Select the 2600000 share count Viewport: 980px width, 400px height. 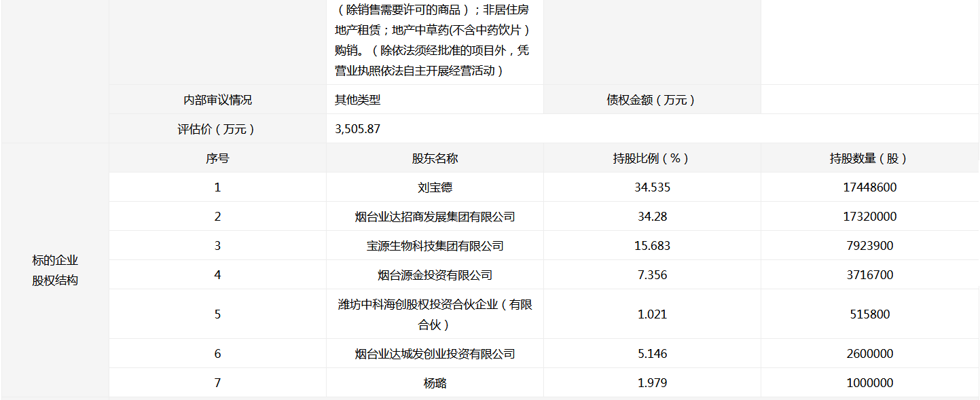point(870,354)
